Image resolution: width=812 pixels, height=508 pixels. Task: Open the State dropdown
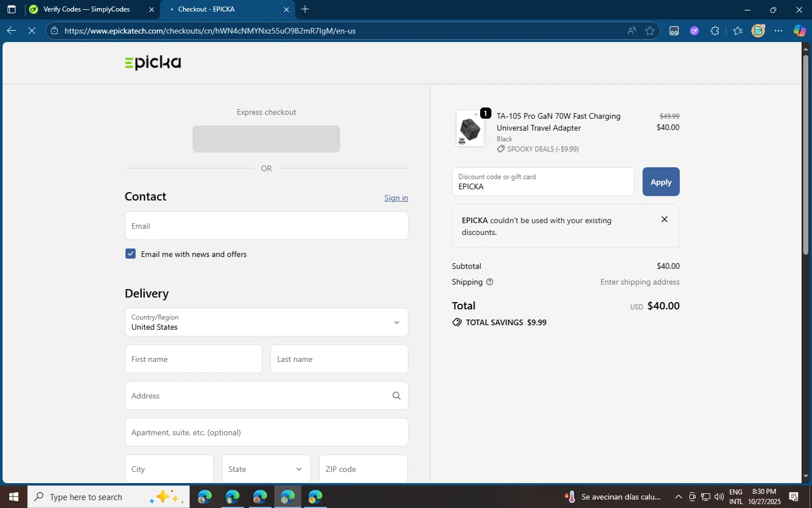(x=266, y=469)
